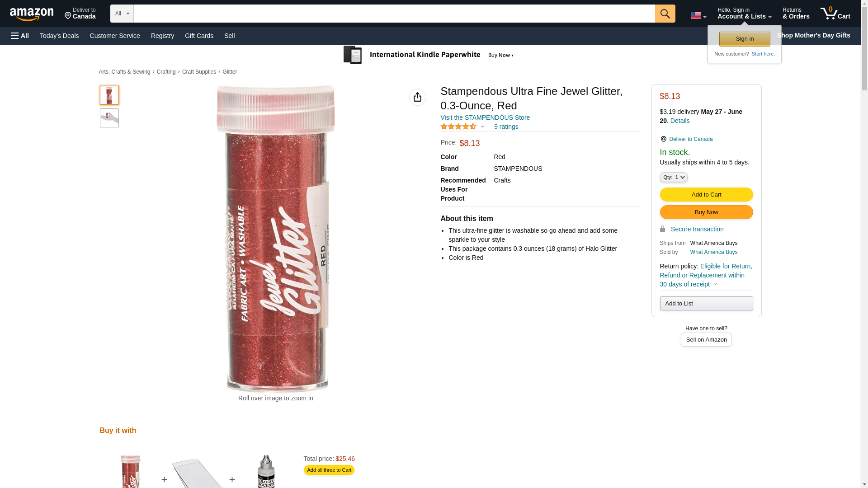The image size is (868, 488).
Task: Click inside the search input field
Action: coord(394,14)
